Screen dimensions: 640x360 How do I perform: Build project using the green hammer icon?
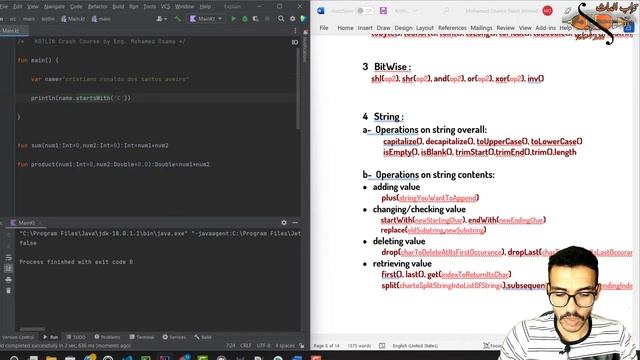(178, 19)
